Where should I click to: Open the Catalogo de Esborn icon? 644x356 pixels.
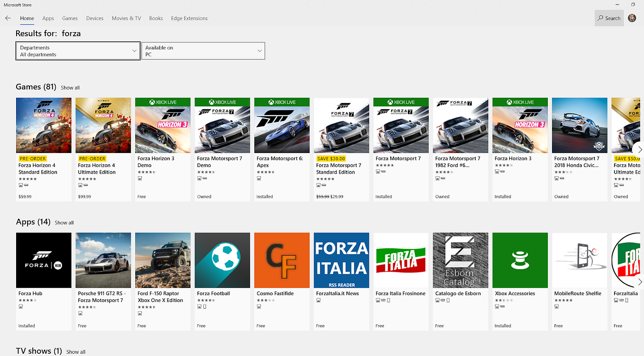pos(460,260)
